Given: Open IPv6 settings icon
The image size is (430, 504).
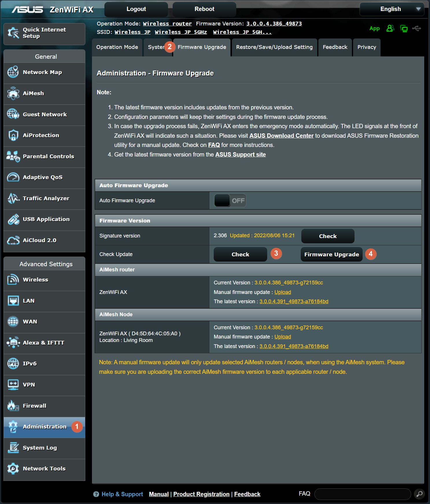Looking at the screenshot, I should [13, 363].
